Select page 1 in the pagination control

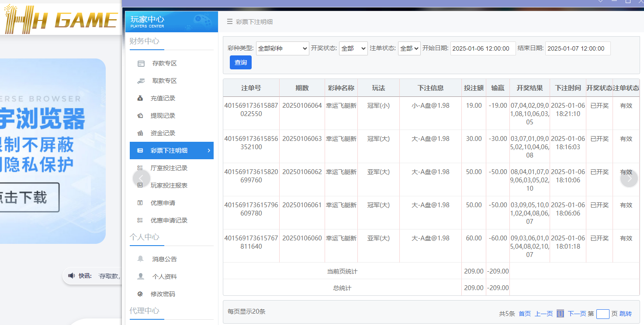pos(560,314)
